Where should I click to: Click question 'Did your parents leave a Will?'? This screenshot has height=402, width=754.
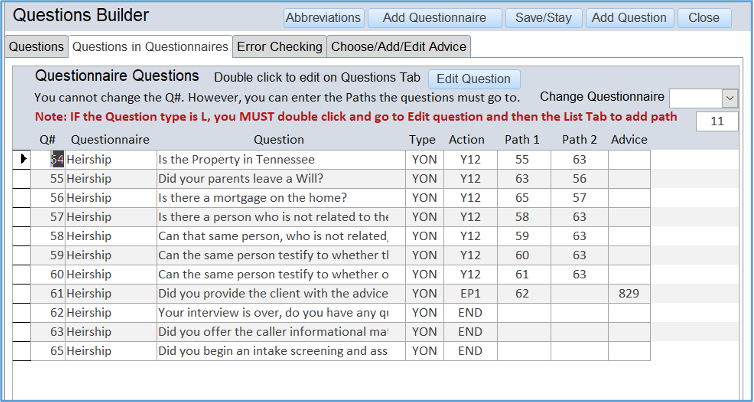pos(272,178)
